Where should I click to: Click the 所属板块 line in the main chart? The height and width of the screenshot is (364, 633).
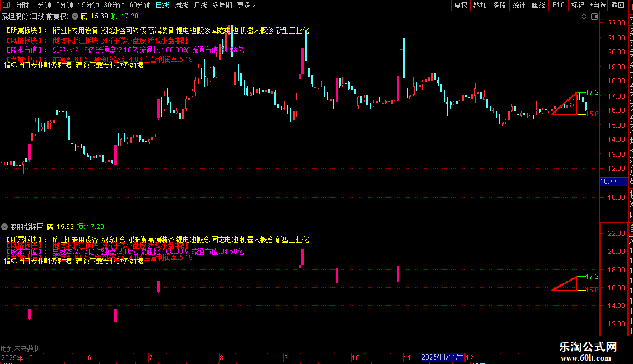pos(157,31)
